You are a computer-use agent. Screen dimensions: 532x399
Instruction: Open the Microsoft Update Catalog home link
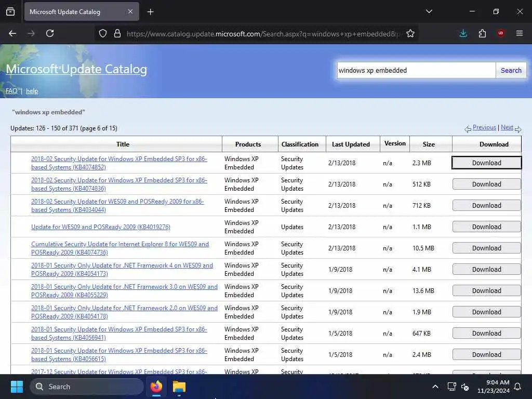click(76, 69)
